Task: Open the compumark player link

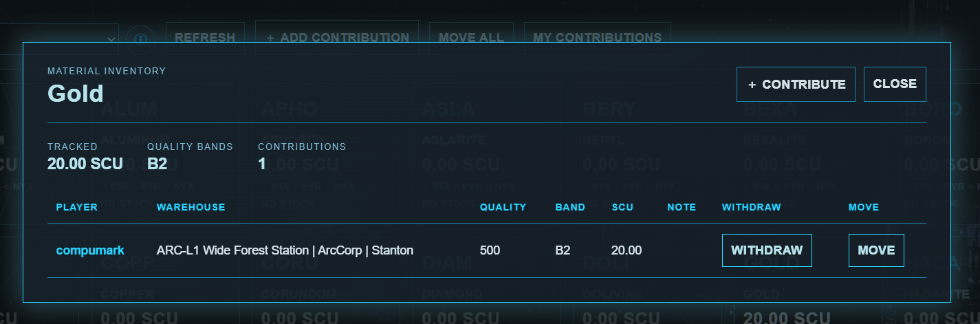Action: click(90, 250)
